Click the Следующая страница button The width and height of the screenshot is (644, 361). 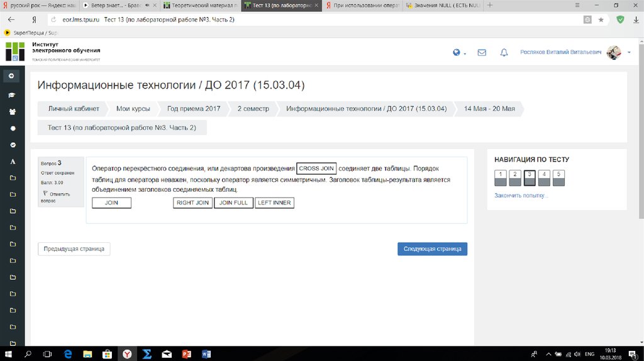432,249
